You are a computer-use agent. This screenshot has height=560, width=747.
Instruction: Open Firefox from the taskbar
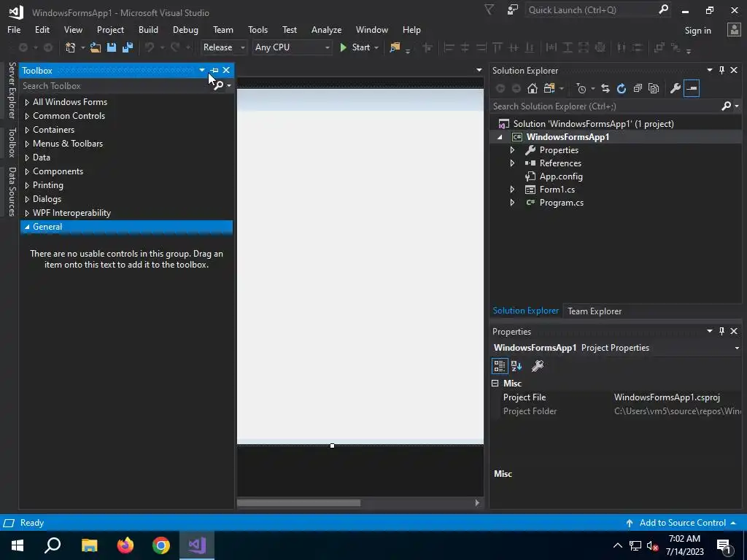click(x=125, y=545)
